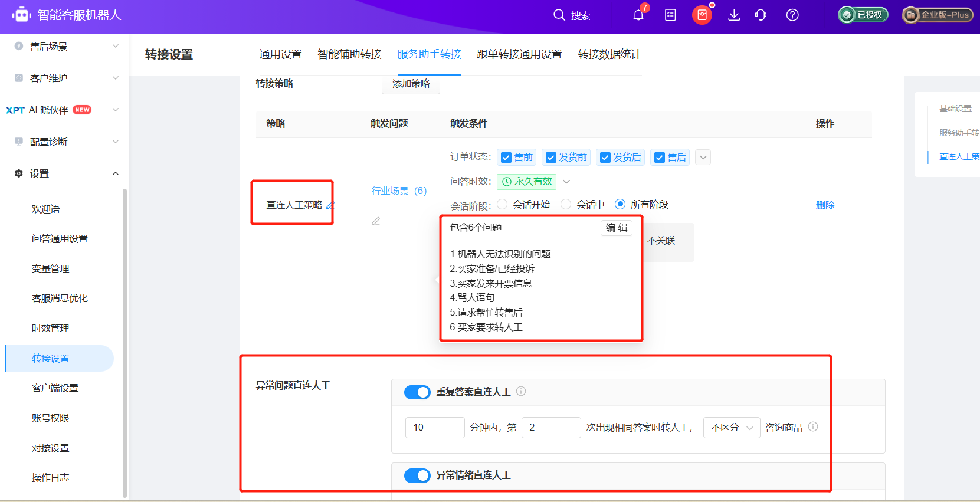
Task: Open the 不区分 dropdown
Action: [x=732, y=428]
